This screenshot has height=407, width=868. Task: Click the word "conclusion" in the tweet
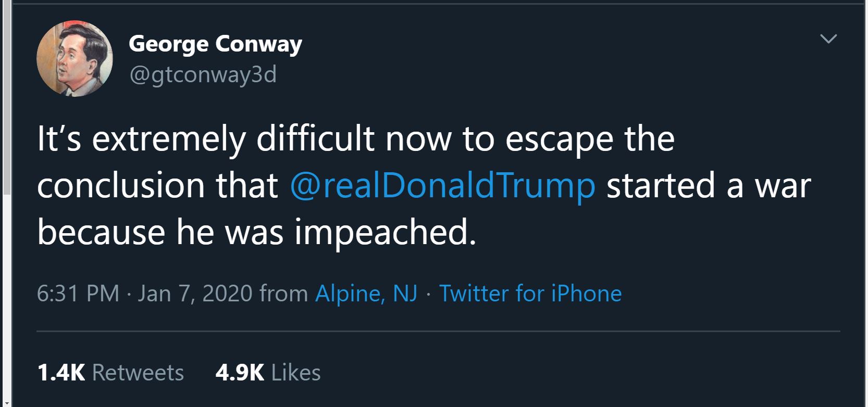coord(121,185)
